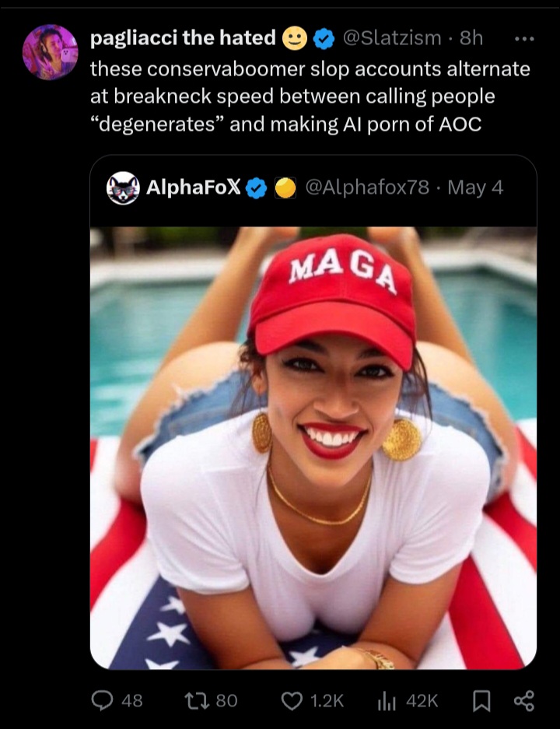
Task: Open the quoted post image
Action: (x=313, y=447)
